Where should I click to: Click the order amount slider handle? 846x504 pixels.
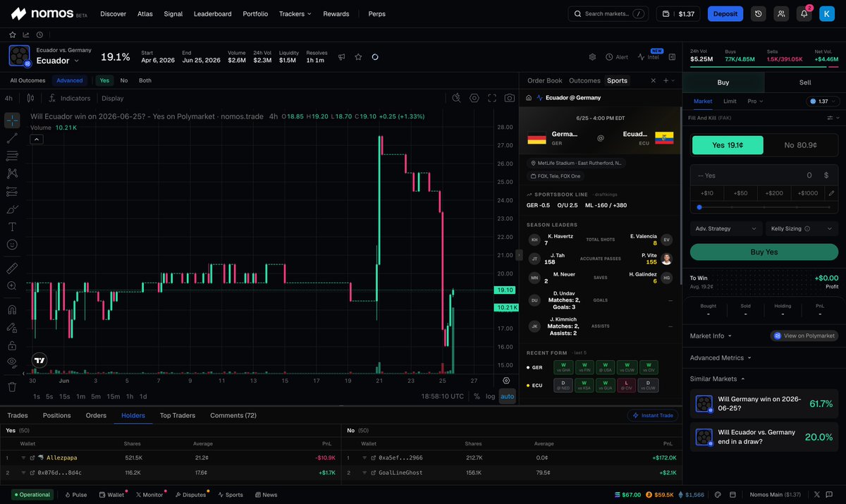pos(699,207)
